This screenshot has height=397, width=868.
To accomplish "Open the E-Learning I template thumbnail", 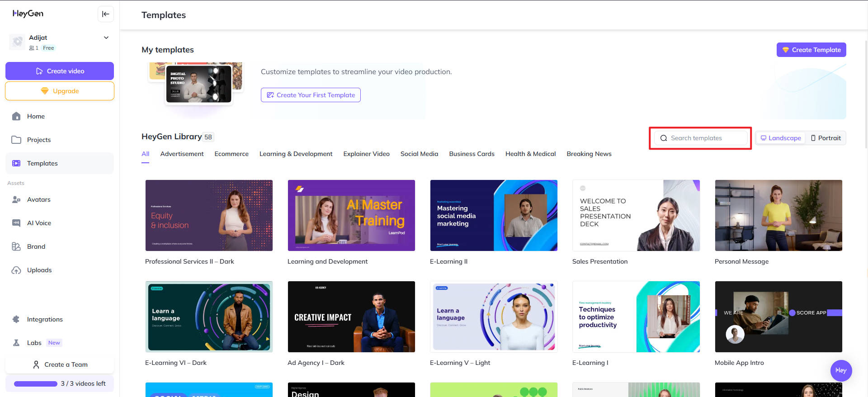I will coord(636,317).
